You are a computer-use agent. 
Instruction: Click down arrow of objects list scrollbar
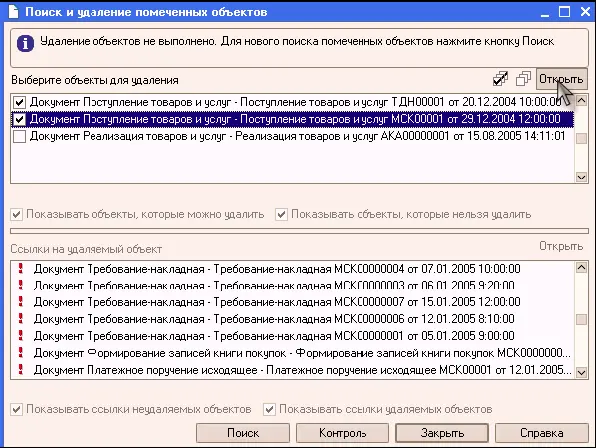[581, 177]
